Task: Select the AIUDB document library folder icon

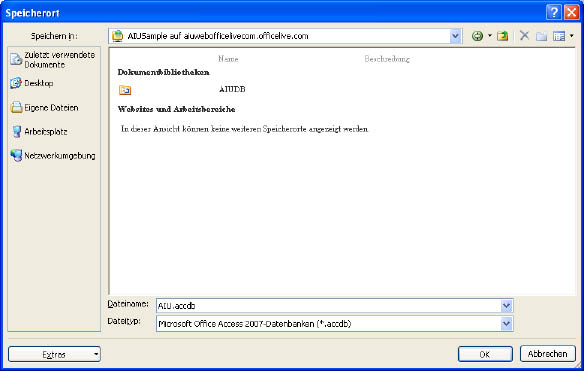Action: click(125, 90)
